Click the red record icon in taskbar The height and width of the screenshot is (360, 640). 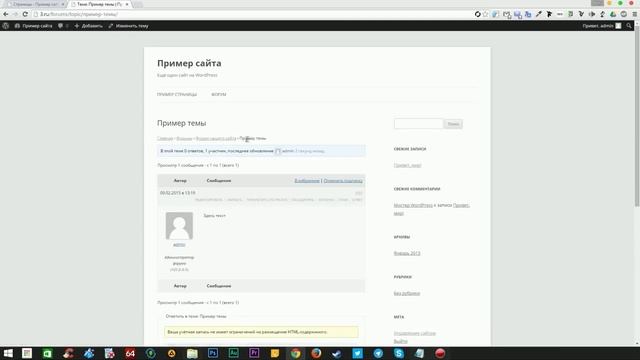click(x=440, y=353)
